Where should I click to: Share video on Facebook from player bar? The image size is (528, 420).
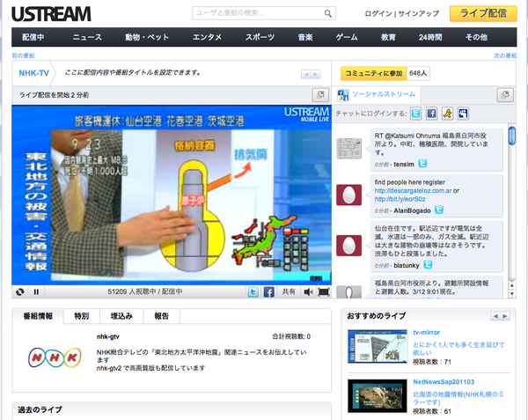pyautogui.click(x=268, y=291)
